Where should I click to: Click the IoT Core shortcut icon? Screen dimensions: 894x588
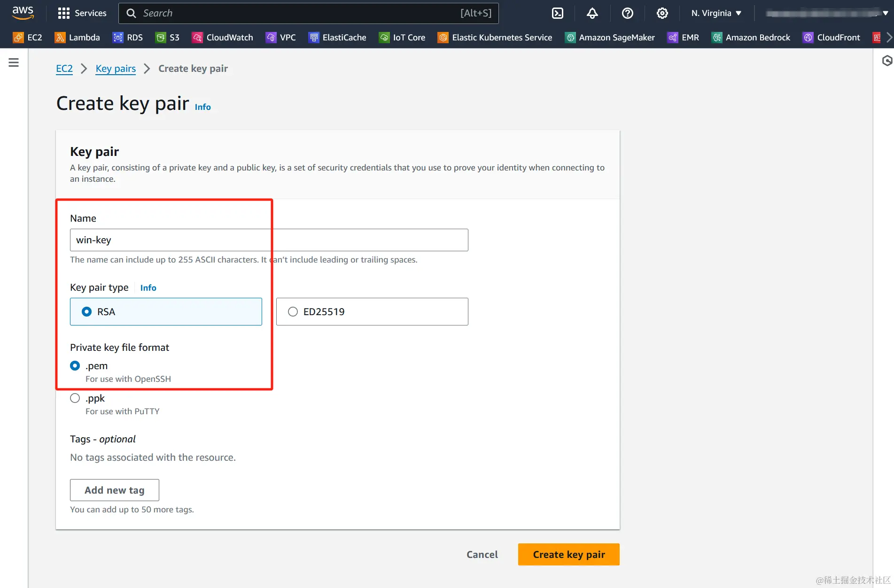(x=384, y=38)
